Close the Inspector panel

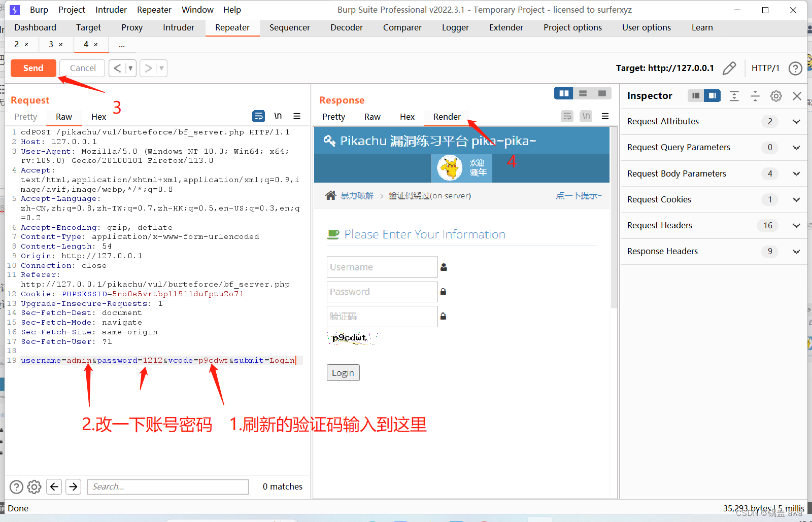coord(797,96)
